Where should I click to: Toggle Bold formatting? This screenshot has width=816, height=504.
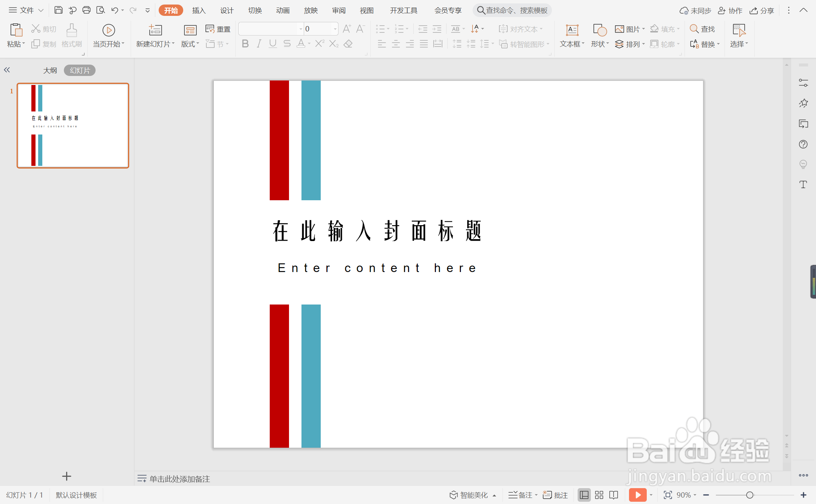click(245, 44)
